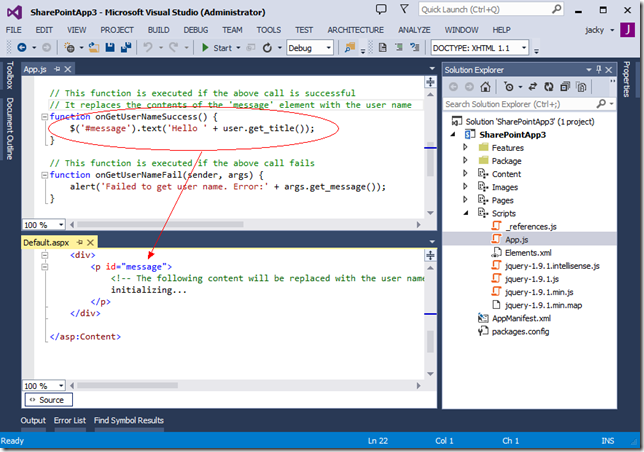Switch to the App.js editor tab
The width and height of the screenshot is (644, 452).
(x=35, y=69)
